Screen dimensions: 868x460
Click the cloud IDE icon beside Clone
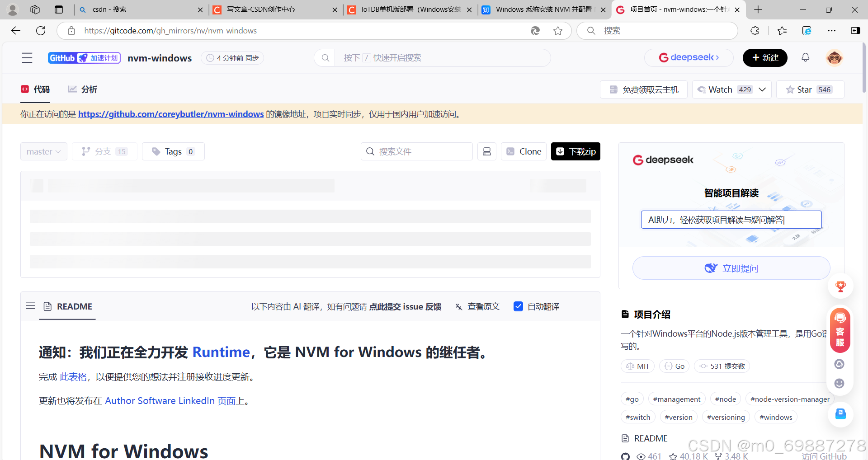[487, 151]
